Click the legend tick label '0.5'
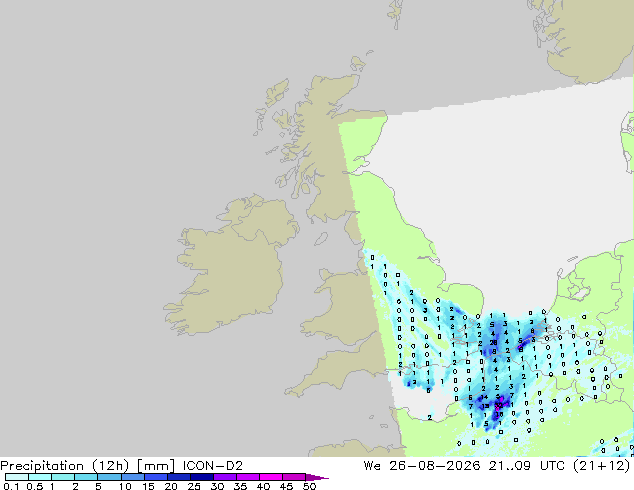Image resolution: width=634 pixels, height=490 pixels. [34, 486]
